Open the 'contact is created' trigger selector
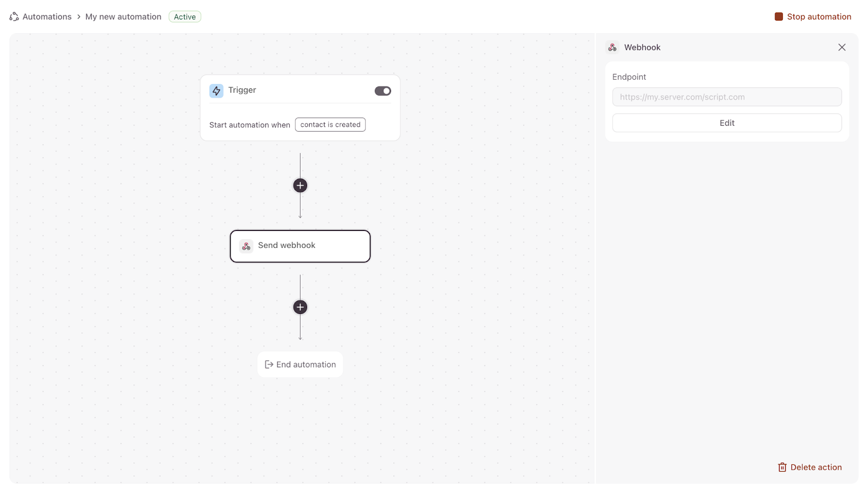This screenshot has width=868, height=493. (x=330, y=125)
